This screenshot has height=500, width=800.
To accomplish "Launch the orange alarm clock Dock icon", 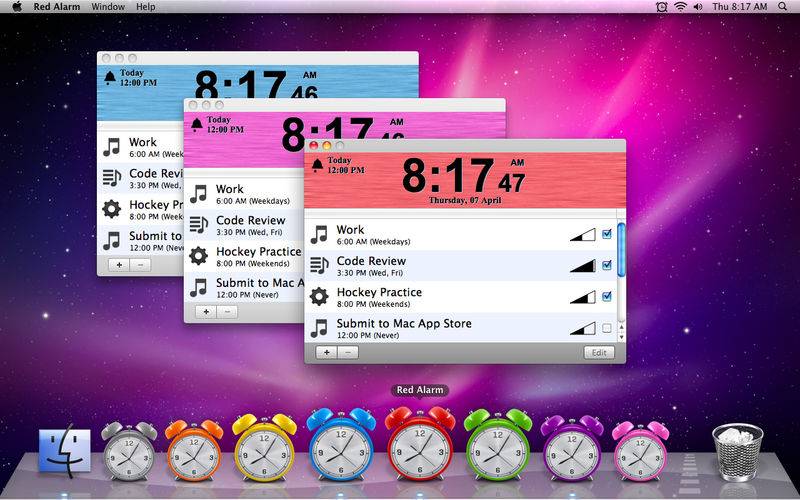I will tap(194, 450).
